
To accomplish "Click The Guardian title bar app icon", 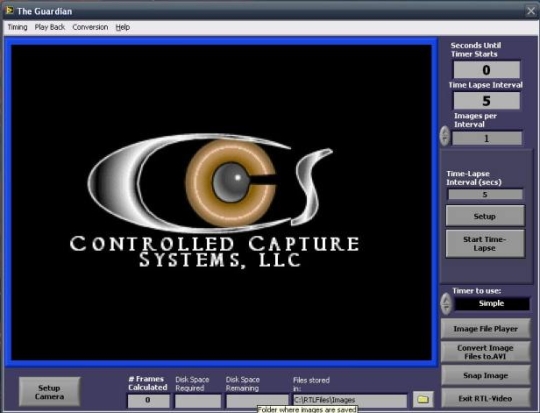I will pos(9,11).
